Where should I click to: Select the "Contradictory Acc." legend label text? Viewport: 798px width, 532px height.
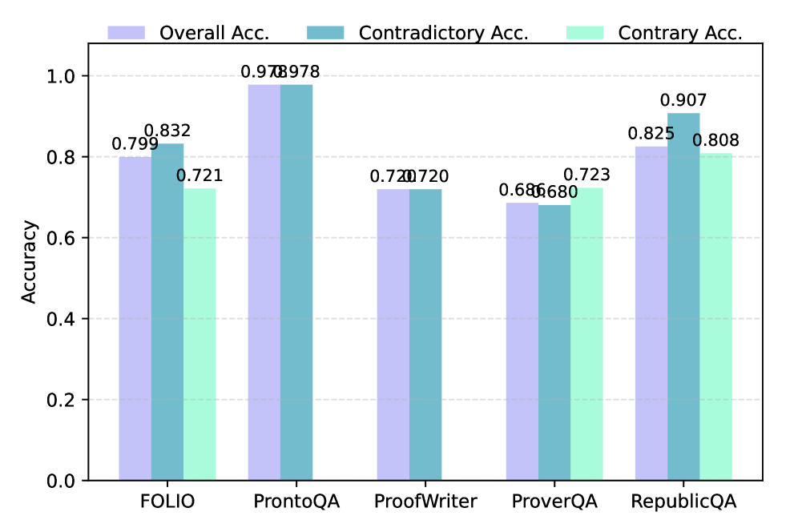tap(443, 33)
